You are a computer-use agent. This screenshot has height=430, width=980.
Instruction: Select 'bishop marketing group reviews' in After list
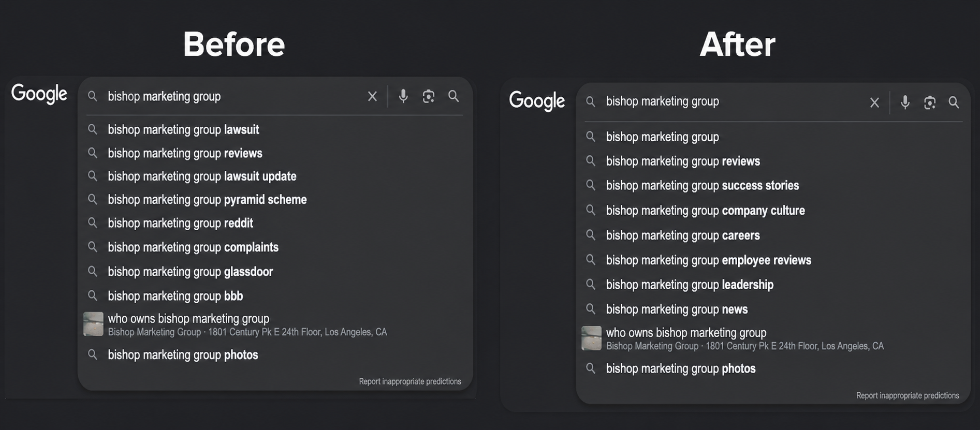click(683, 161)
